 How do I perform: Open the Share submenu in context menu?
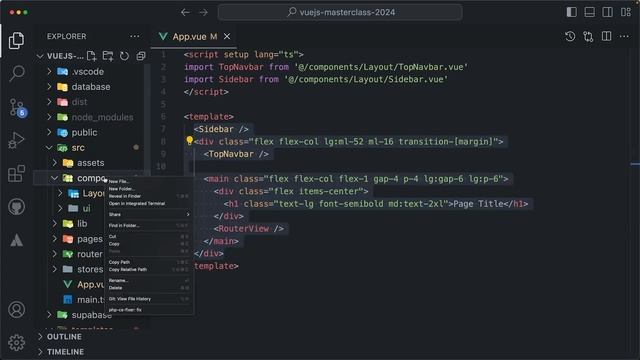(149, 214)
